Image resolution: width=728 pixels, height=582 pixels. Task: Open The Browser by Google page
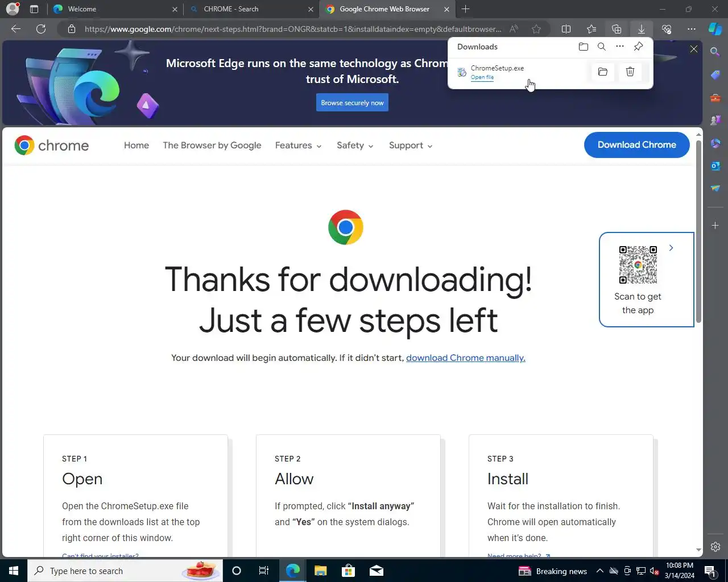[x=212, y=145]
